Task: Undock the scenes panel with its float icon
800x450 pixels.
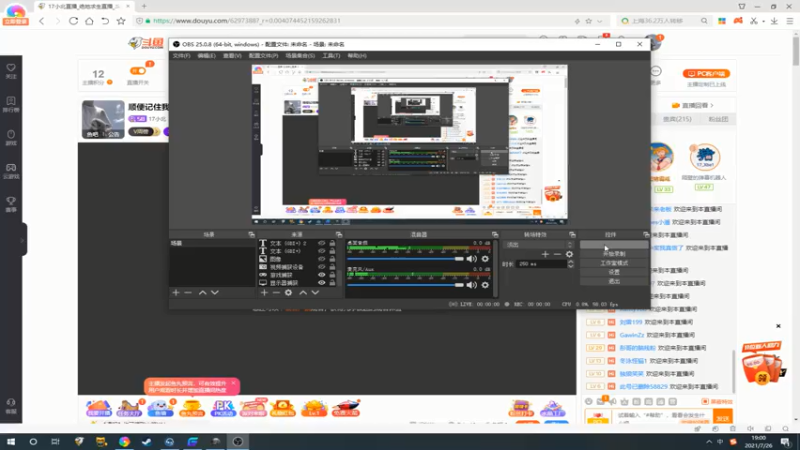Action: pos(252,235)
